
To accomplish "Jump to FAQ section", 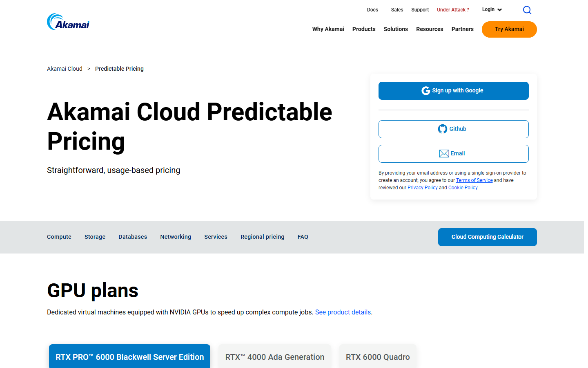I will pyautogui.click(x=303, y=237).
